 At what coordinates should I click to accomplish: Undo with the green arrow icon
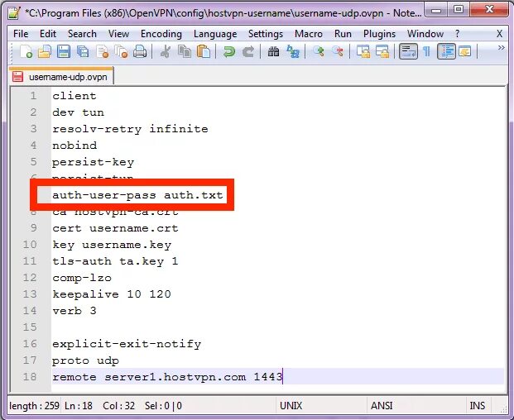pyautogui.click(x=229, y=52)
